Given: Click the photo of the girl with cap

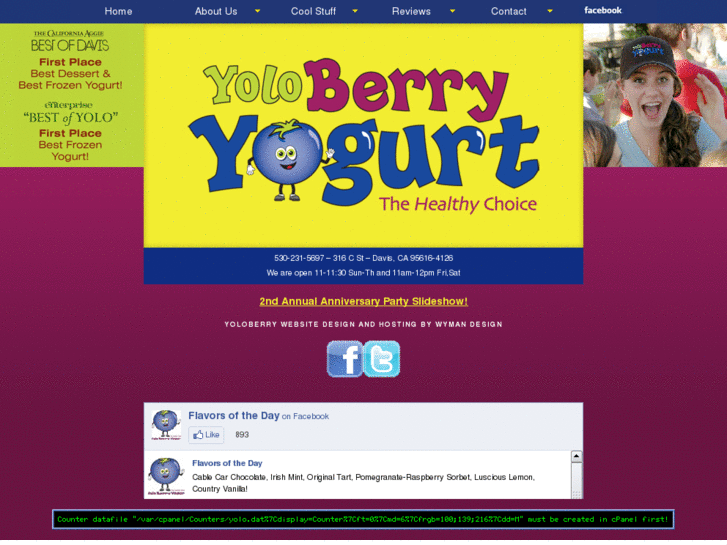Looking at the screenshot, I should point(655,95).
